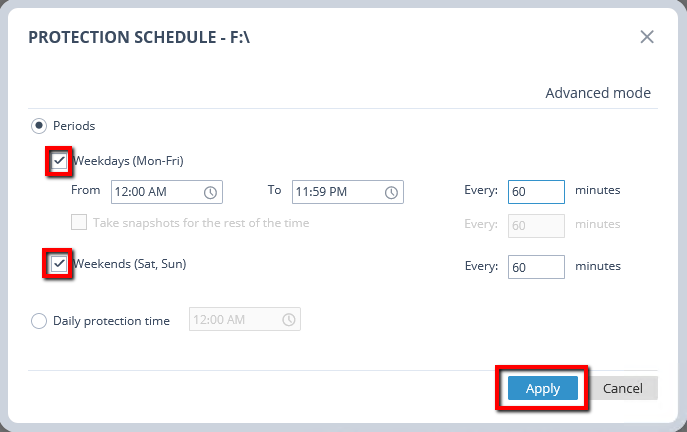Click the Weekends (Sat, Sun) label text
The height and width of the screenshot is (432, 687).
click(130, 264)
